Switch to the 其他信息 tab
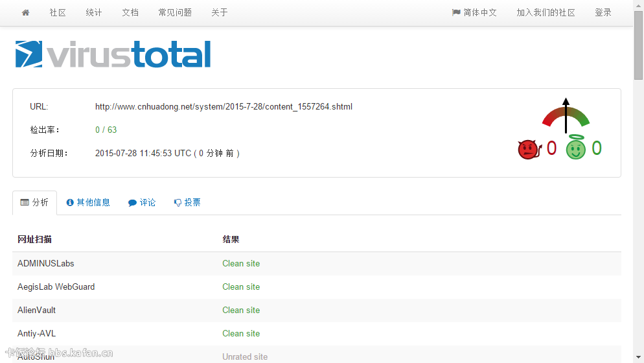The height and width of the screenshot is (363, 644). (88, 203)
